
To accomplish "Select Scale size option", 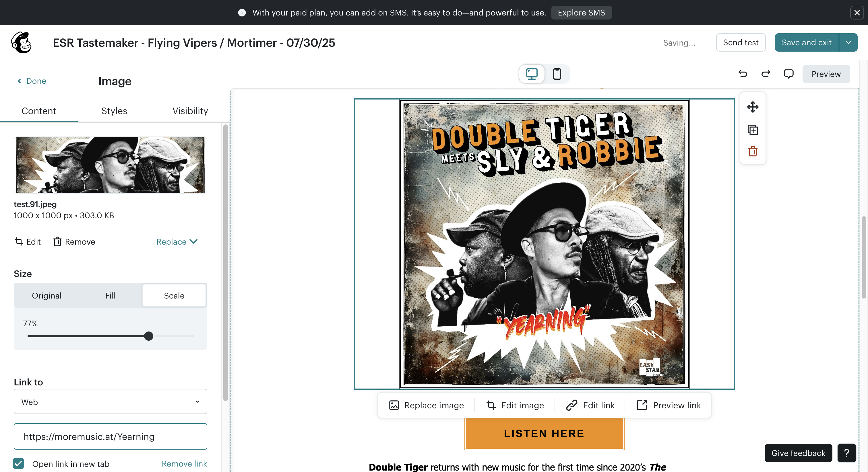I will [x=174, y=296].
